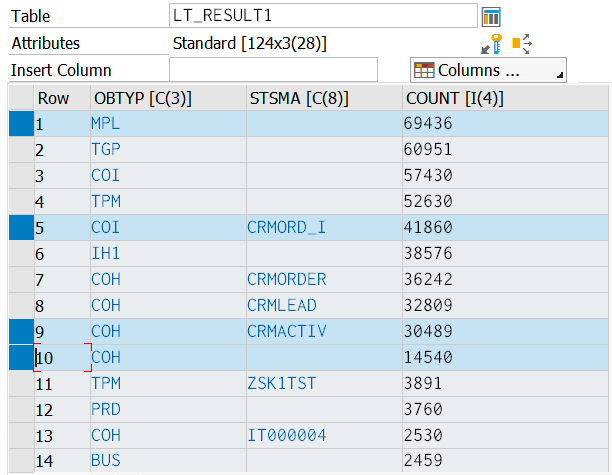This screenshot has width=612, height=475.
Task: Click the count value 3891
Action: point(505,383)
